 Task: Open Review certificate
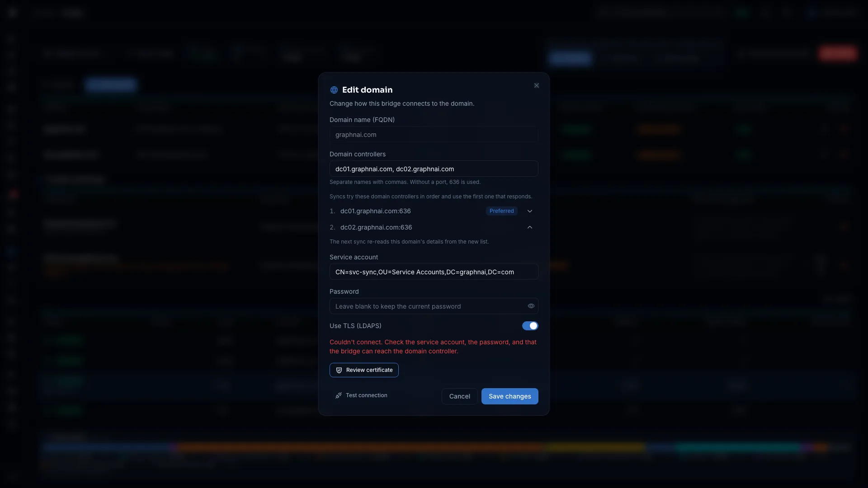[x=364, y=370]
